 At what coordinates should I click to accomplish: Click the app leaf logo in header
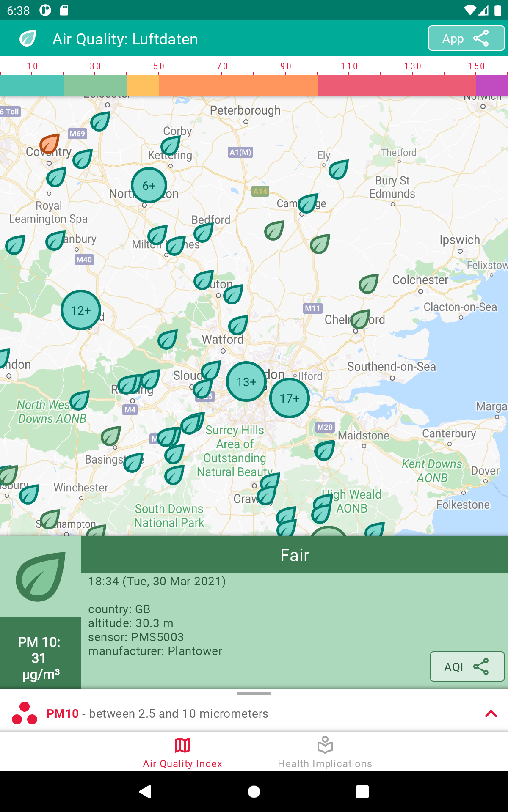28,38
